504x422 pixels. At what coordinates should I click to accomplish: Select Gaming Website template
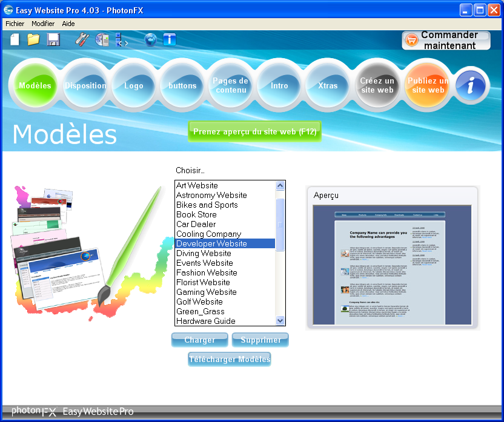(x=225, y=292)
